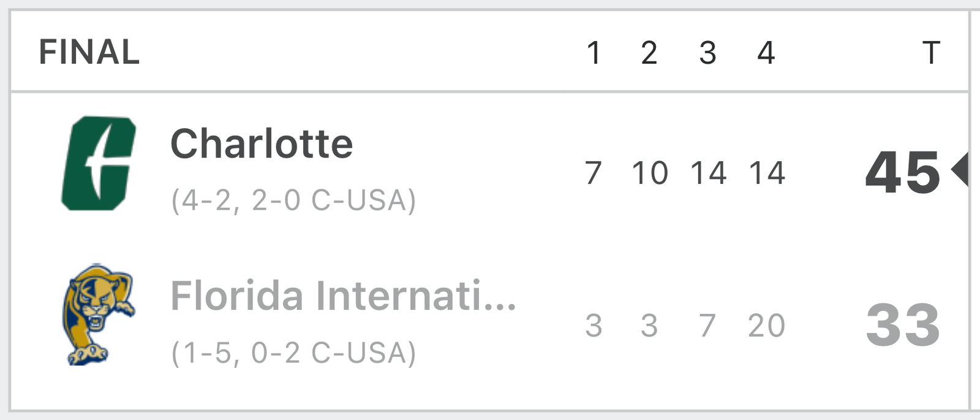Click FIU's fourth quarter score 20
This screenshot has height=420, width=980.
[x=766, y=326]
